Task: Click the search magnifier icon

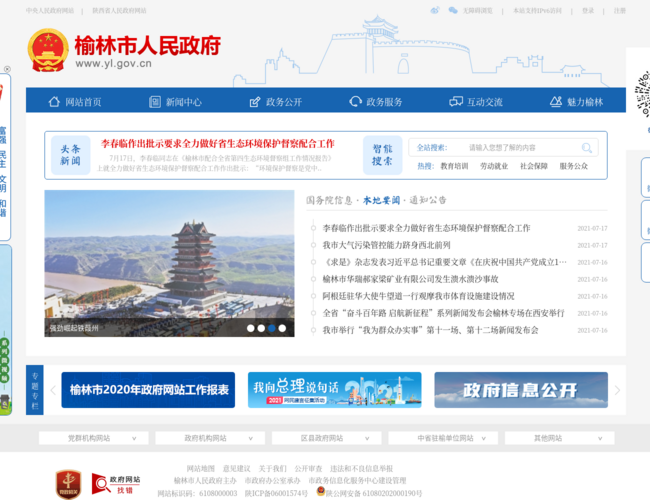Action: click(587, 148)
